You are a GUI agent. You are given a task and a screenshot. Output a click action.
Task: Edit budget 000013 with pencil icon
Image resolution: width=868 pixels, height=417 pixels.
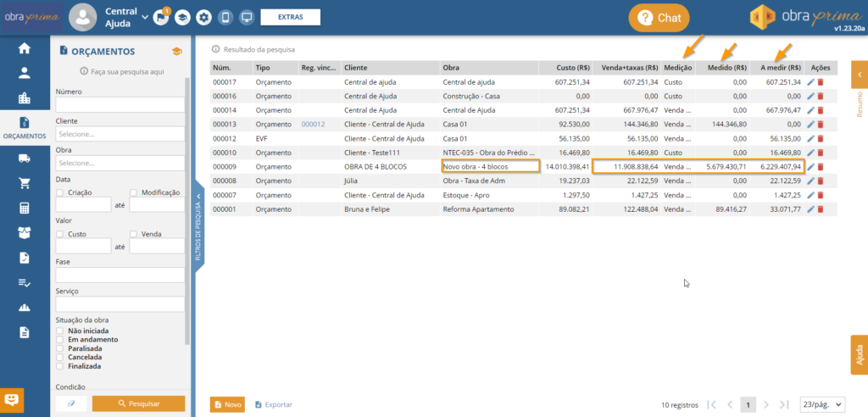[x=811, y=124]
